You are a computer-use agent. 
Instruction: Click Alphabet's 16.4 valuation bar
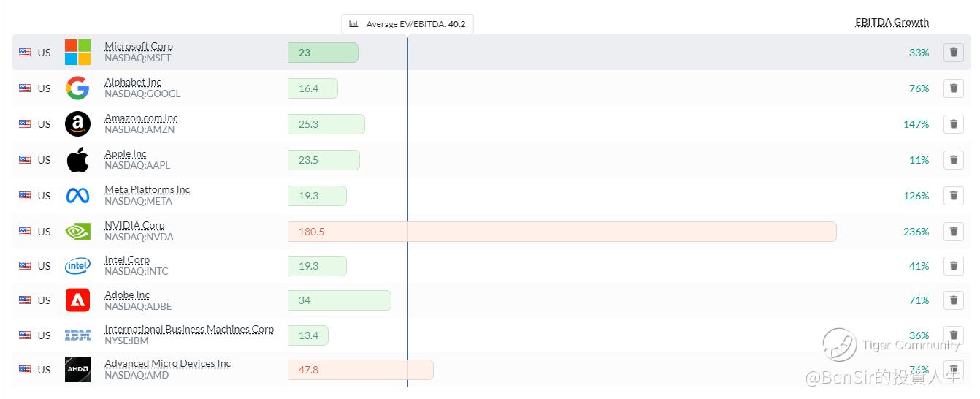313,88
